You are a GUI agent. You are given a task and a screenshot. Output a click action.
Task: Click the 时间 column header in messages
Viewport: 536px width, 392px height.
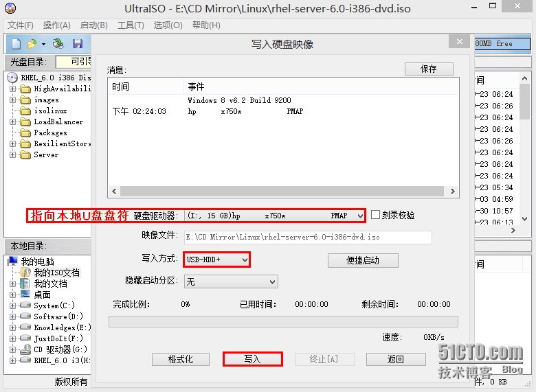point(146,87)
